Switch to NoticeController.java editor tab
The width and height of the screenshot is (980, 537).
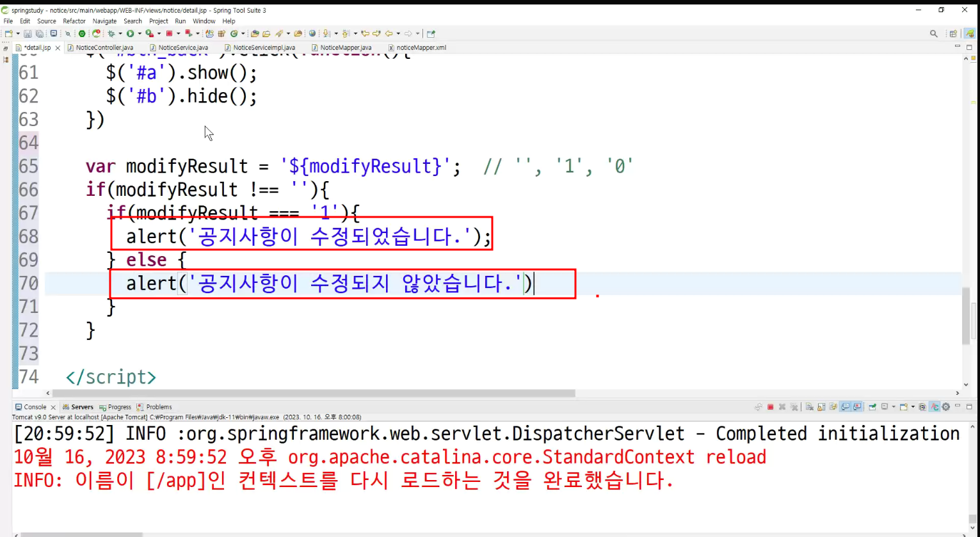coord(100,48)
